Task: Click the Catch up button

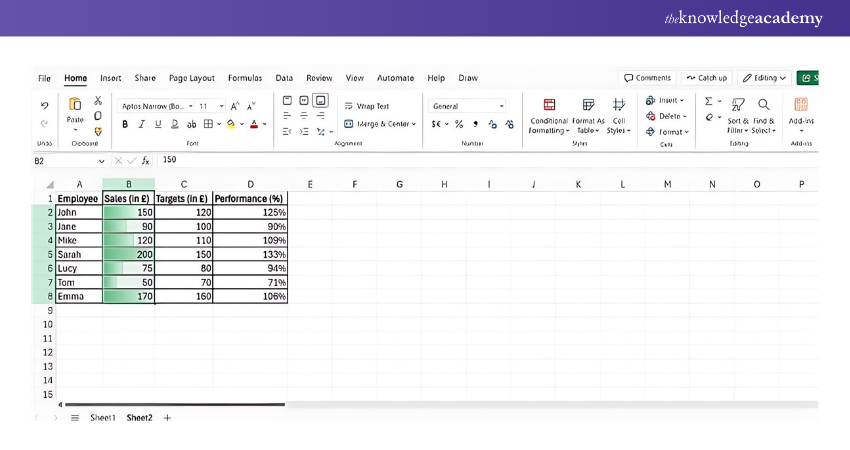Action: [x=707, y=78]
